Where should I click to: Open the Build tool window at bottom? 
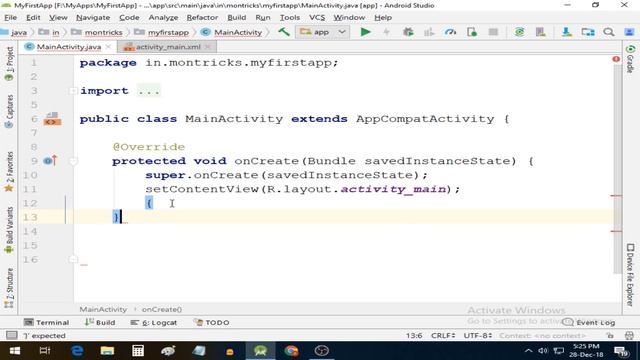100,322
